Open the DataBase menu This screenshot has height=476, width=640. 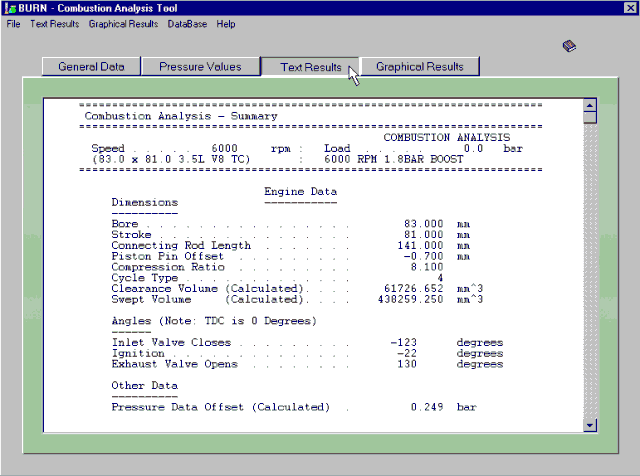(x=187, y=24)
